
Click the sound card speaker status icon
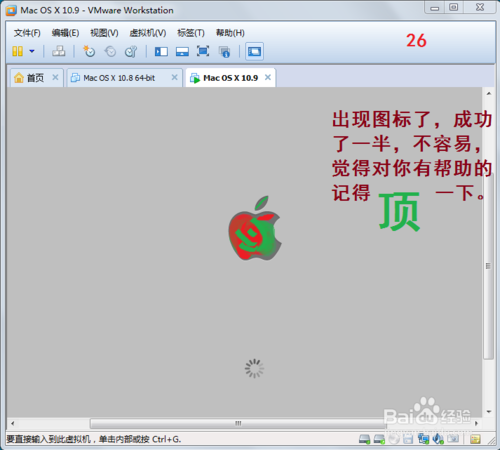[x=438, y=439]
